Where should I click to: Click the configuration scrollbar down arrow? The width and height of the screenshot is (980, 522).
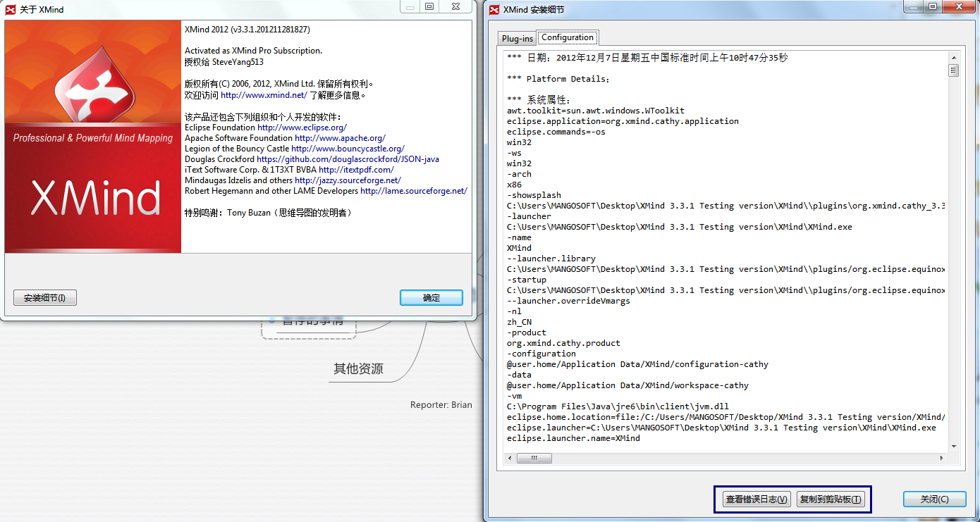(x=953, y=446)
